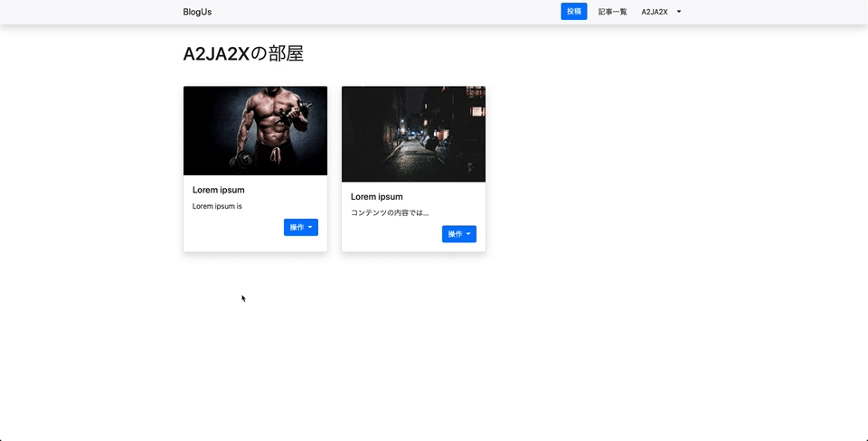Select the コンテンツの内容では… excerpt text
Screen dimensions: 868x441
tap(390, 213)
